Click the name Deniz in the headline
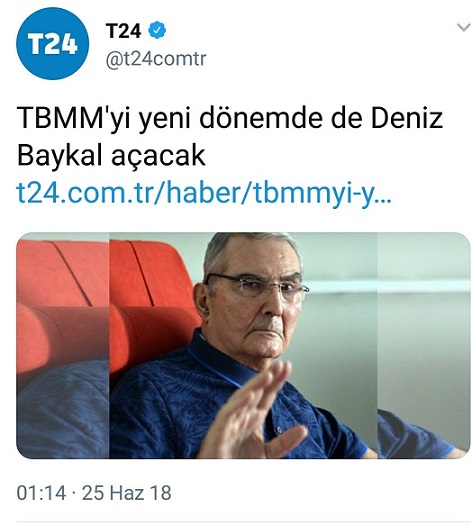Screen dimensions: 472x525 pos(407,118)
